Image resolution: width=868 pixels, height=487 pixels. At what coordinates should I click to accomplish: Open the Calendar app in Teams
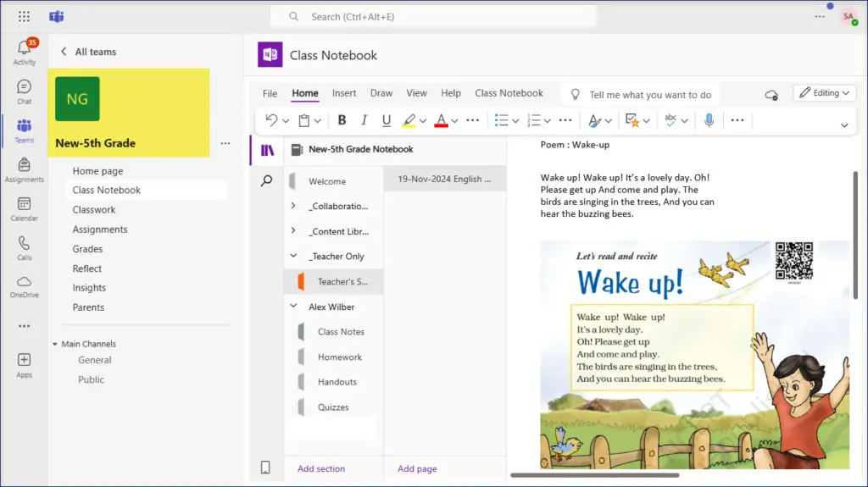click(x=25, y=208)
